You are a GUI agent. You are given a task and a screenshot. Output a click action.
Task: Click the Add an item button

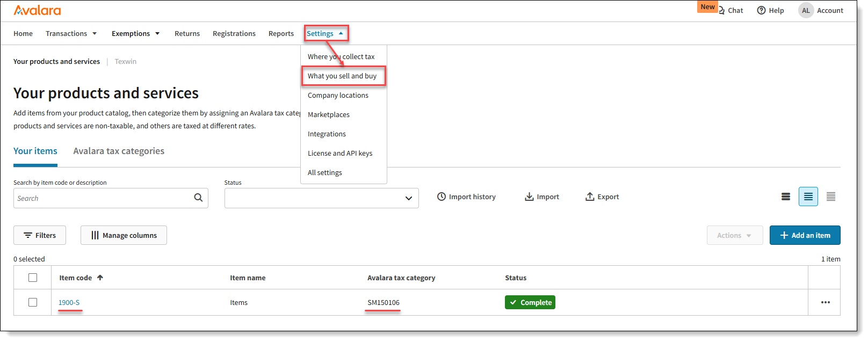(x=805, y=235)
